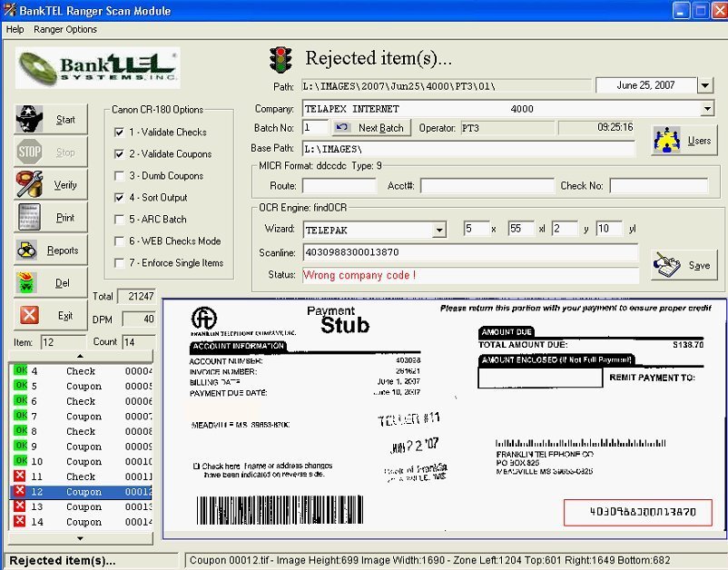The image size is (728, 570).
Task: Click the red Exit icon
Action: (x=30, y=316)
